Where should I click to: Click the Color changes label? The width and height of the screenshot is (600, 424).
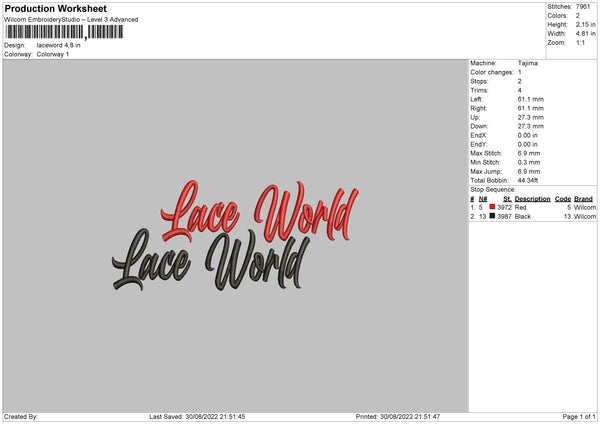point(492,72)
